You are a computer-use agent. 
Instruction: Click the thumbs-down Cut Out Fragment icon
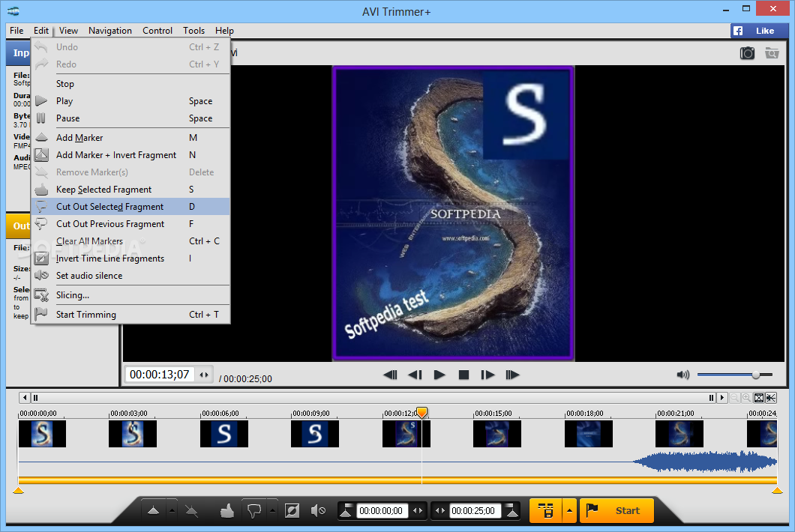(254, 511)
